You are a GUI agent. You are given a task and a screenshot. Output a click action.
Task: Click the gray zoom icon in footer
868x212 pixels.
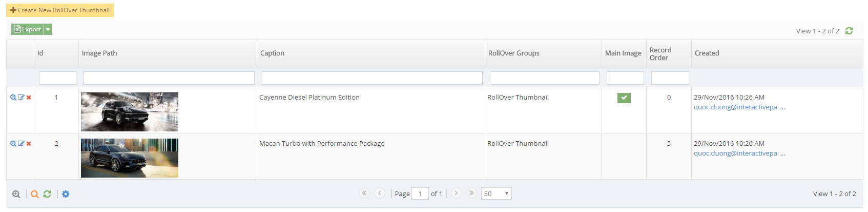click(x=16, y=194)
